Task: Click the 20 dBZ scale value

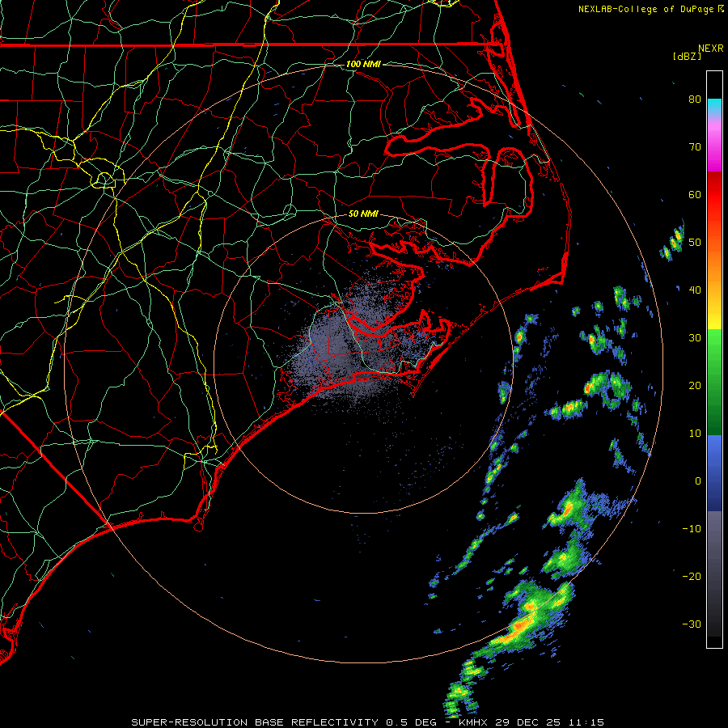Action: point(695,386)
